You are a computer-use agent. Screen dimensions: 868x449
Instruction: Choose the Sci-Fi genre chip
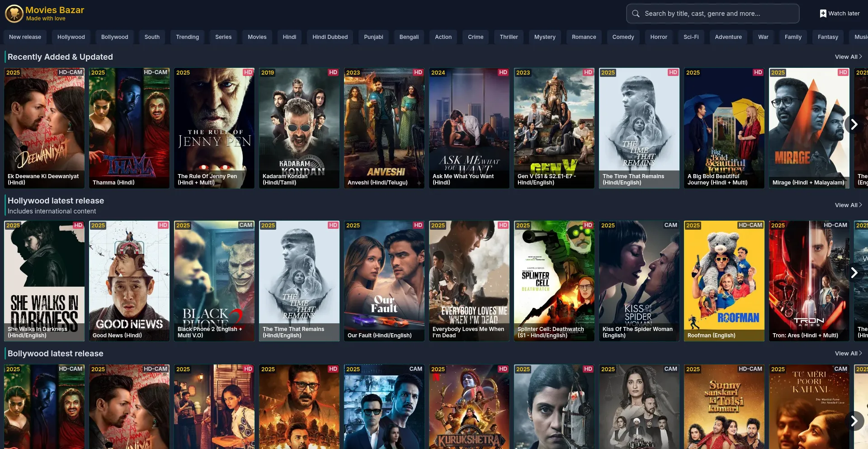691,37
